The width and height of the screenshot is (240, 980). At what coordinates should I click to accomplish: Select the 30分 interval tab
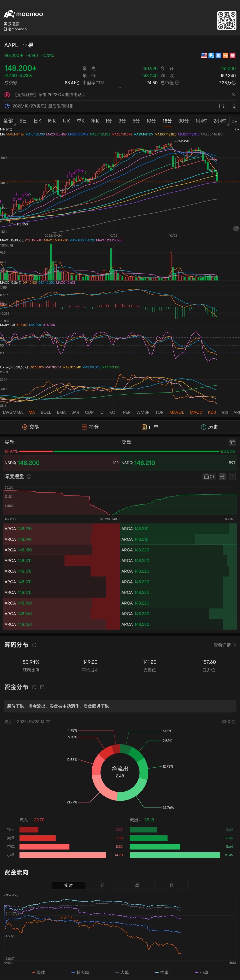point(183,121)
